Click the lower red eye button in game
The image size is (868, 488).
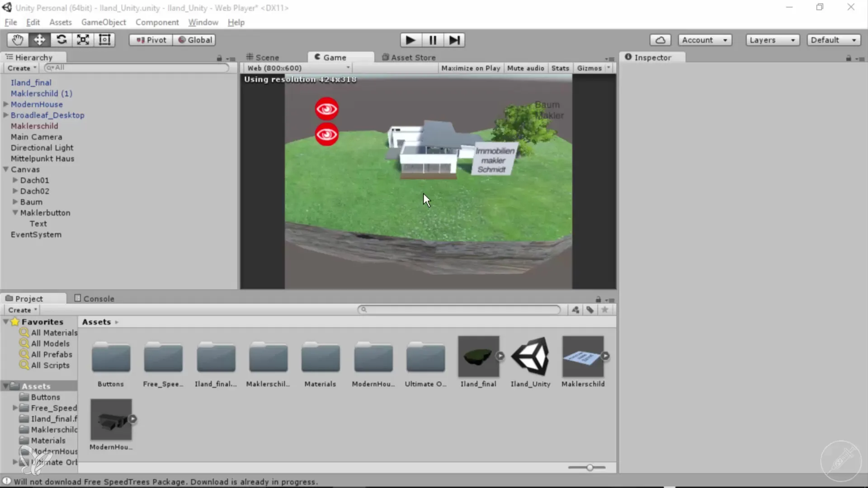[326, 134]
